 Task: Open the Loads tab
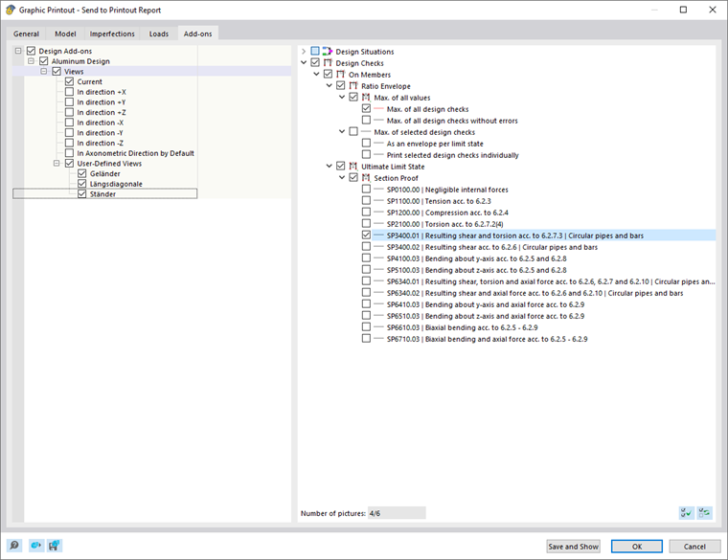coord(159,34)
